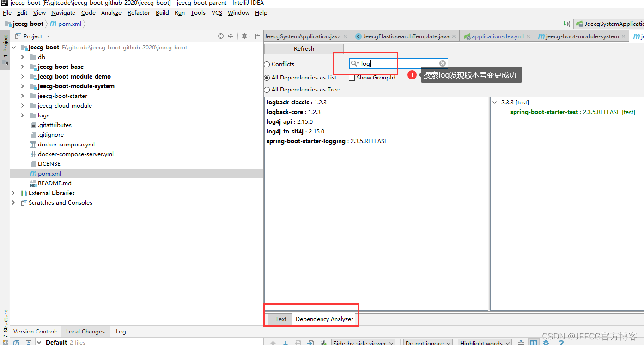644x345 pixels.
Task: Click the diff settings gear icon at bottom
Action: point(546,343)
